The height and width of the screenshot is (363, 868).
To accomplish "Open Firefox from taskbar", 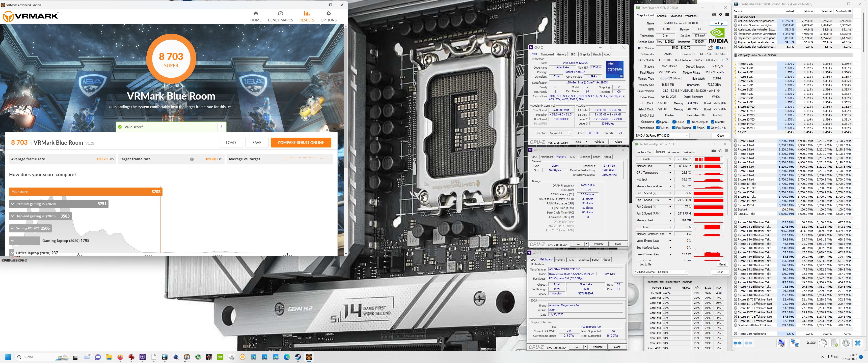I will 120,357.
